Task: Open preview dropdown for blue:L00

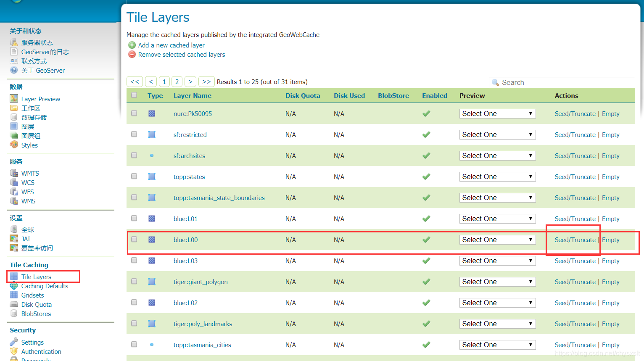Action: coord(497,240)
